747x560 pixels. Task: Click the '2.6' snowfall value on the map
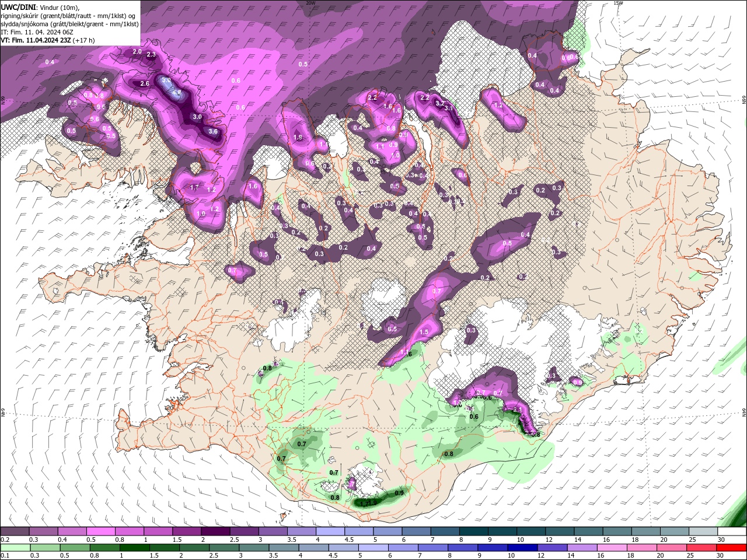point(145,83)
